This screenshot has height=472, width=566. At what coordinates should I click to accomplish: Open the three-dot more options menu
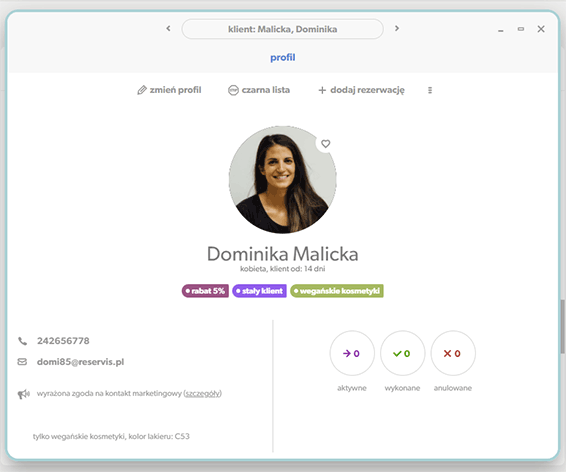pyautogui.click(x=430, y=90)
